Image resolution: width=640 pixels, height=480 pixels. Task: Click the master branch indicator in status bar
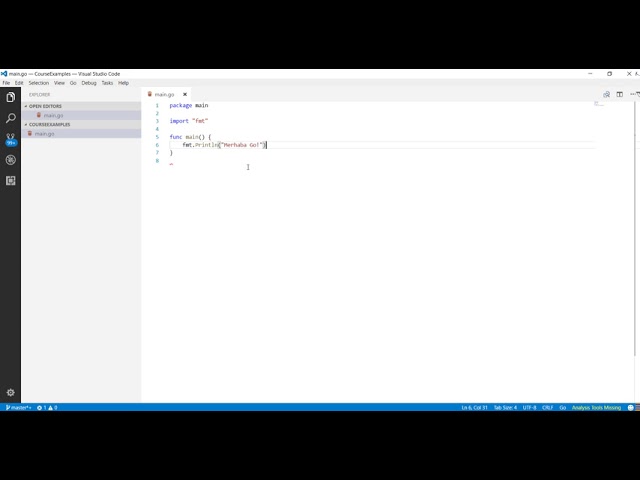point(18,407)
